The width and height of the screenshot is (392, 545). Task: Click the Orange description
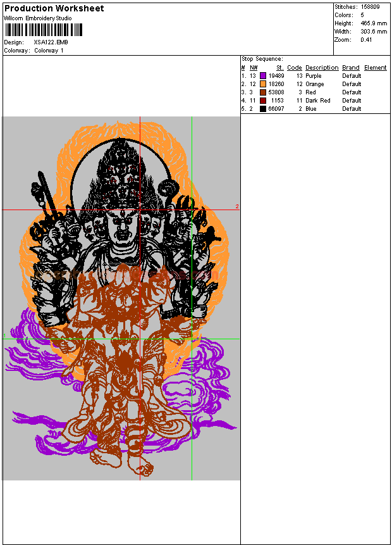click(315, 84)
